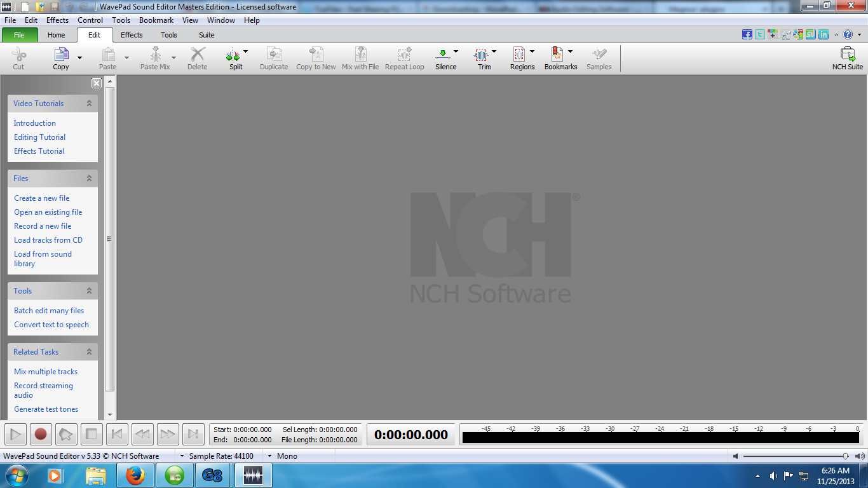The image size is (868, 488).
Task: Click the Facebook share icon
Action: tap(747, 35)
